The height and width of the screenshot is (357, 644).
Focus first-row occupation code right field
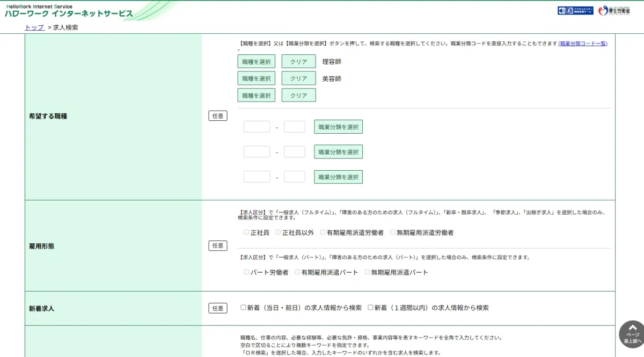(x=295, y=127)
